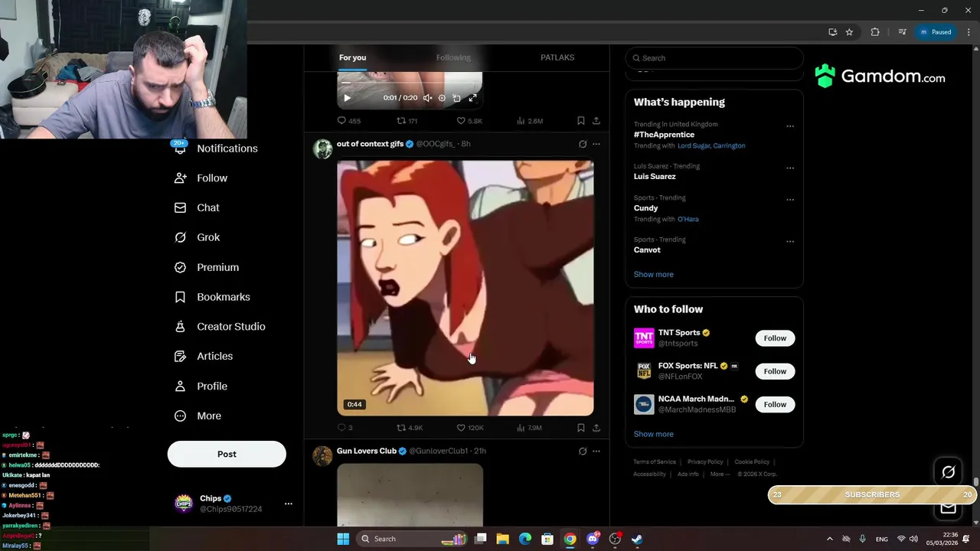Open Notifications in the sidebar
This screenshot has height=551, width=980.
point(217,148)
